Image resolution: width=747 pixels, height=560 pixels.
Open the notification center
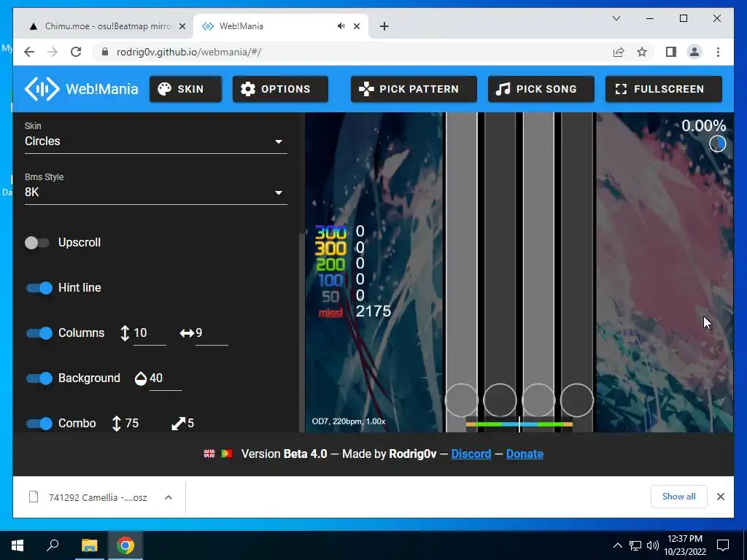(x=723, y=545)
